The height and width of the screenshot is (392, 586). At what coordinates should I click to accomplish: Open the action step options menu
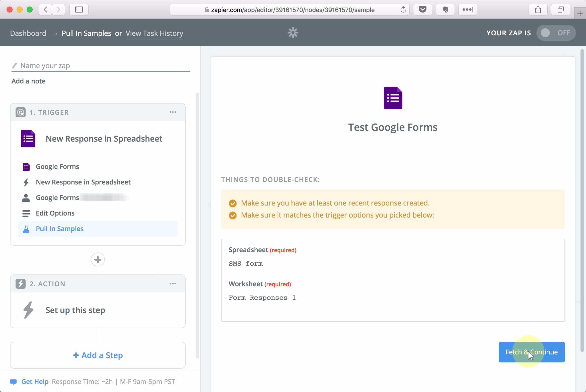tap(173, 283)
